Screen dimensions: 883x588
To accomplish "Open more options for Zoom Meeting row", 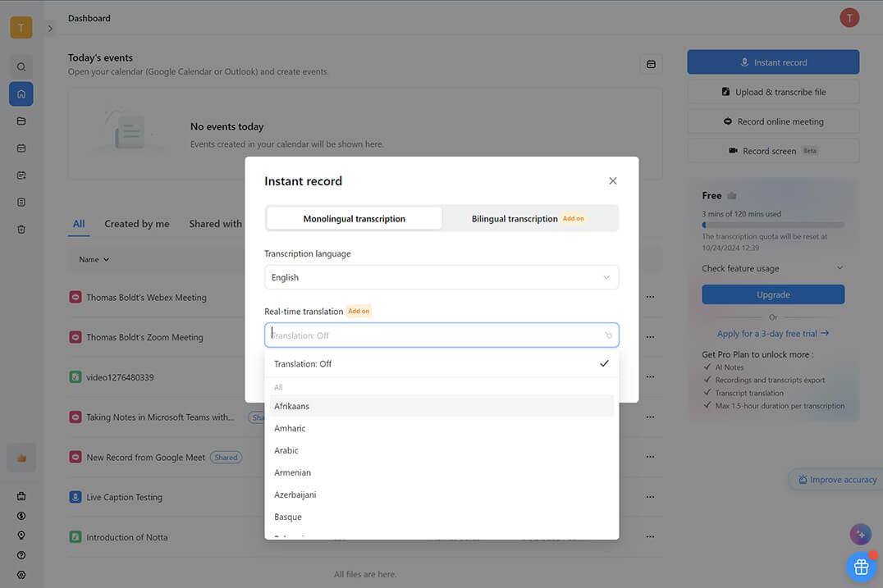I will pyautogui.click(x=651, y=337).
